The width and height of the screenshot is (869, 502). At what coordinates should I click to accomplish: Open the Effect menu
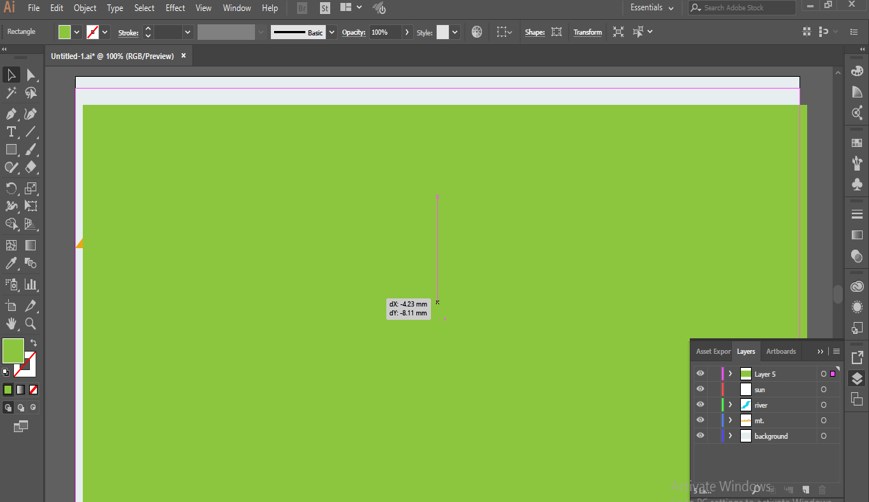pyautogui.click(x=175, y=8)
